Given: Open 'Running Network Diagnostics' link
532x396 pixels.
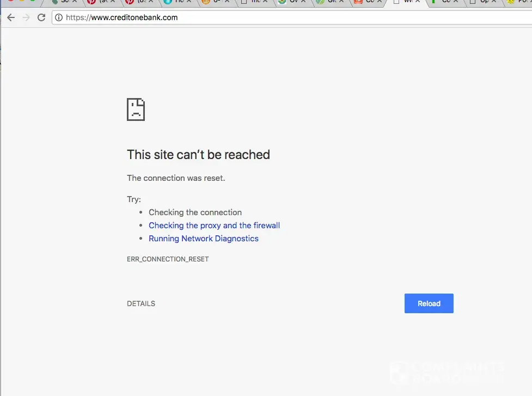Looking at the screenshot, I should tap(204, 239).
